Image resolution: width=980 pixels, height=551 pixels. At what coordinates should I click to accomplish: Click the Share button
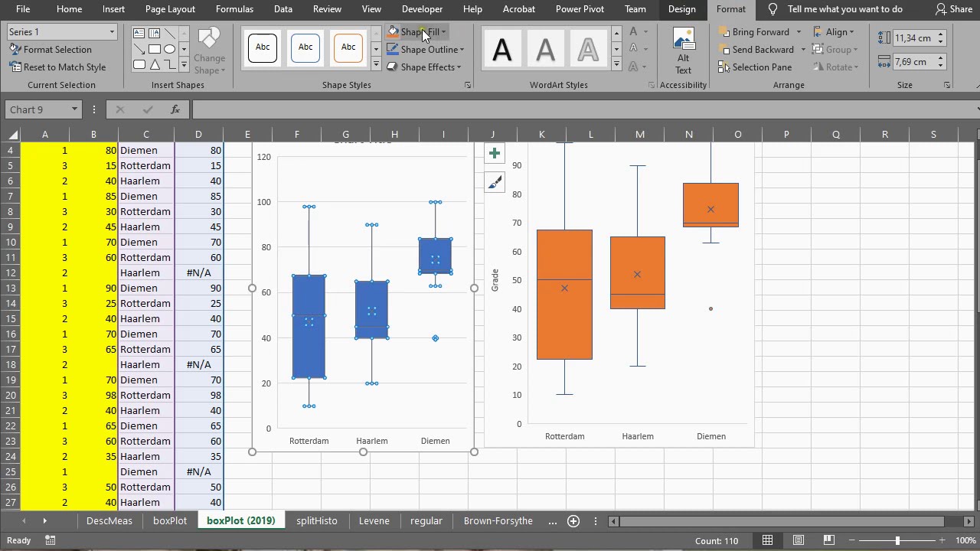954,9
